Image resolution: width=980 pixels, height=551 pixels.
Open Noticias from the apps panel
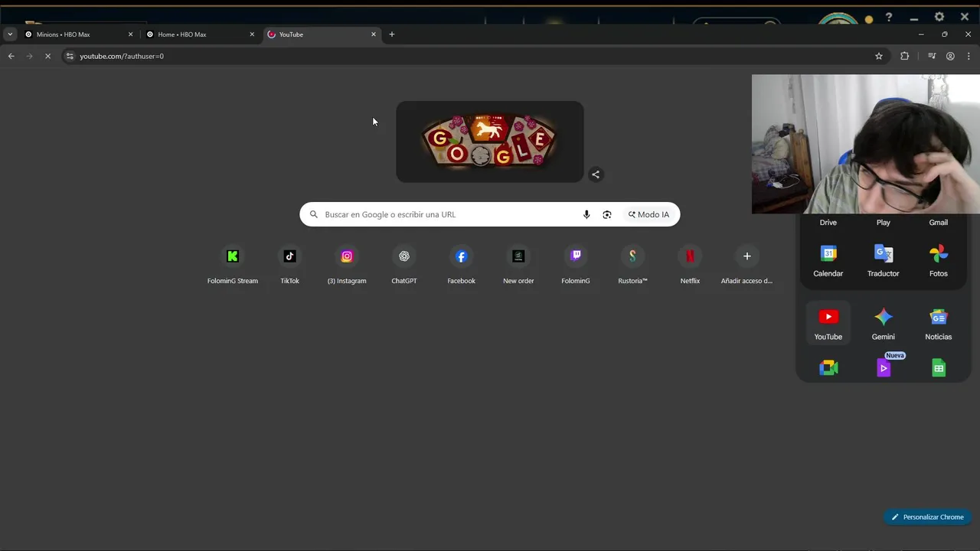tap(939, 323)
